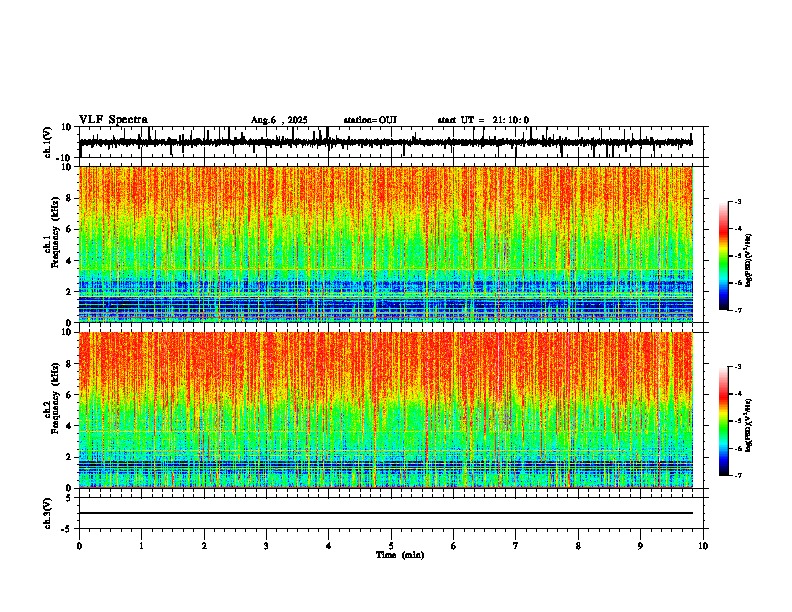Click the ch.1 colorbar "-3" top value
The width and height of the screenshot is (792, 612).
738,201
